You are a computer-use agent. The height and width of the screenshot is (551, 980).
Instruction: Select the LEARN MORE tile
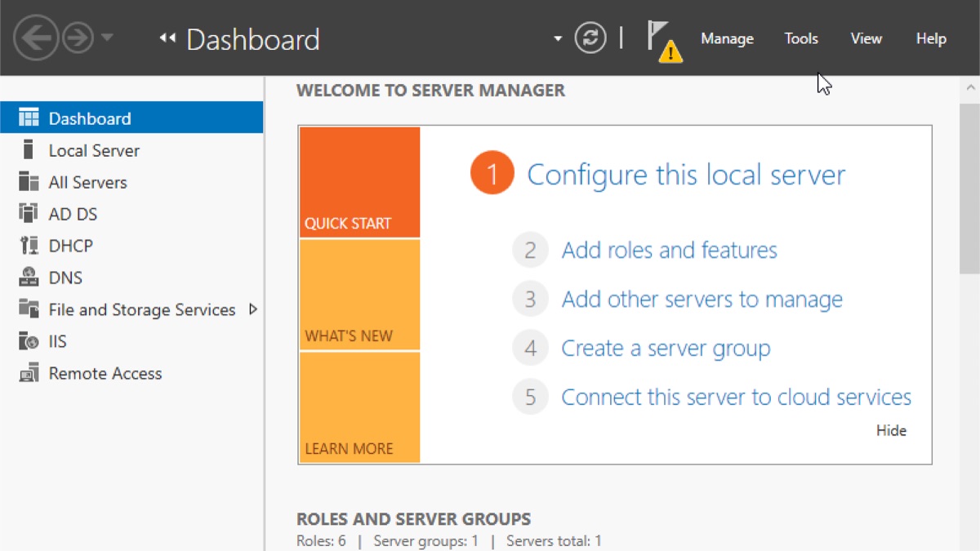[359, 407]
